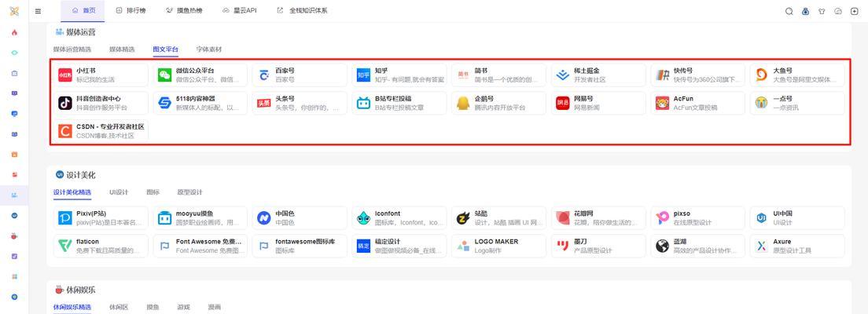Open the 全栈知识体系 link

[302, 11]
